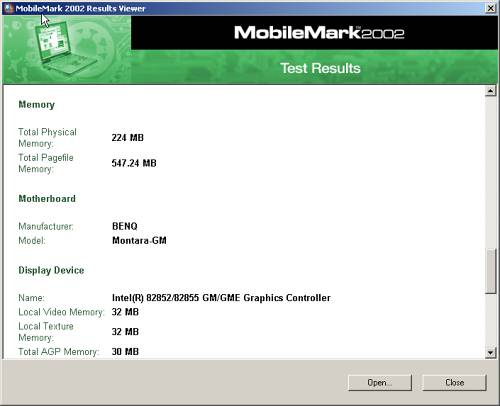
Task: Click the 'Model:' label
Action: click(x=32, y=240)
